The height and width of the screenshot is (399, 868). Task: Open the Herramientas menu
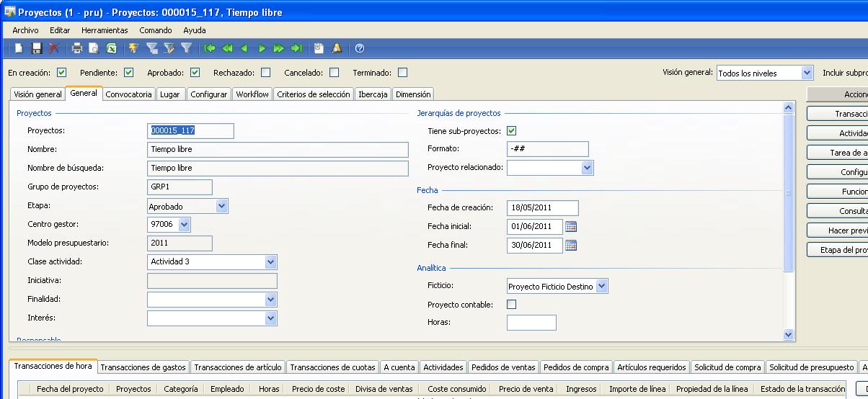click(105, 30)
